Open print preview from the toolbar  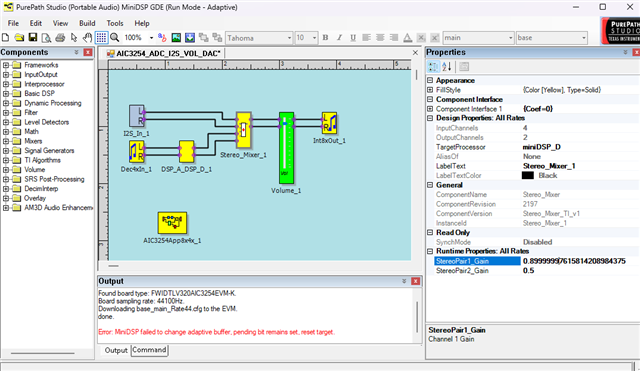coord(46,38)
